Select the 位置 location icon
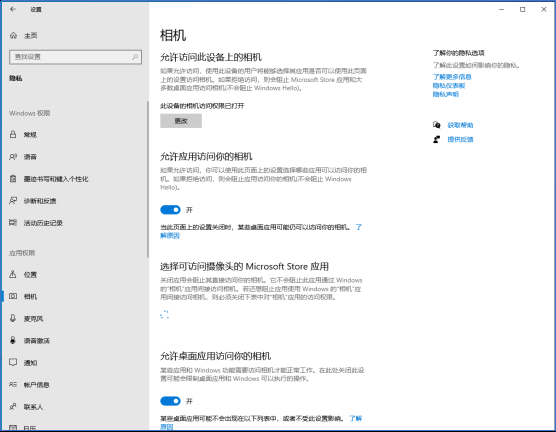Viewport: 556px width, 432px height. click(x=13, y=274)
